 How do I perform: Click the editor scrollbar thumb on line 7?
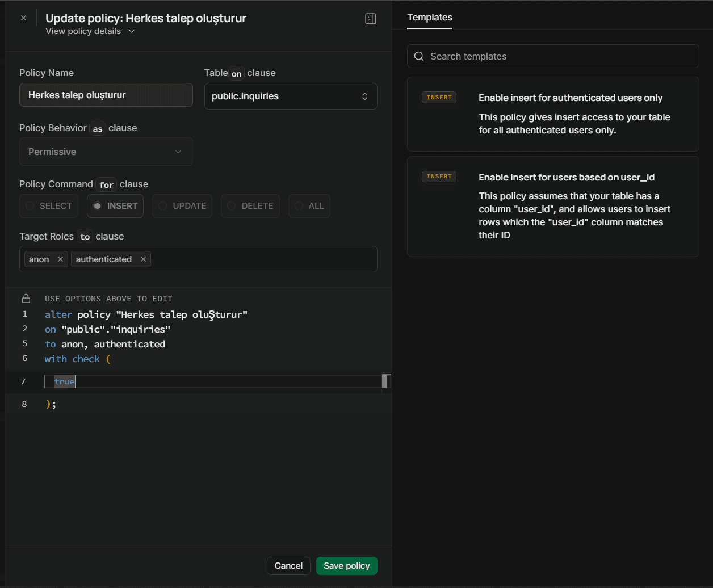[x=385, y=381]
